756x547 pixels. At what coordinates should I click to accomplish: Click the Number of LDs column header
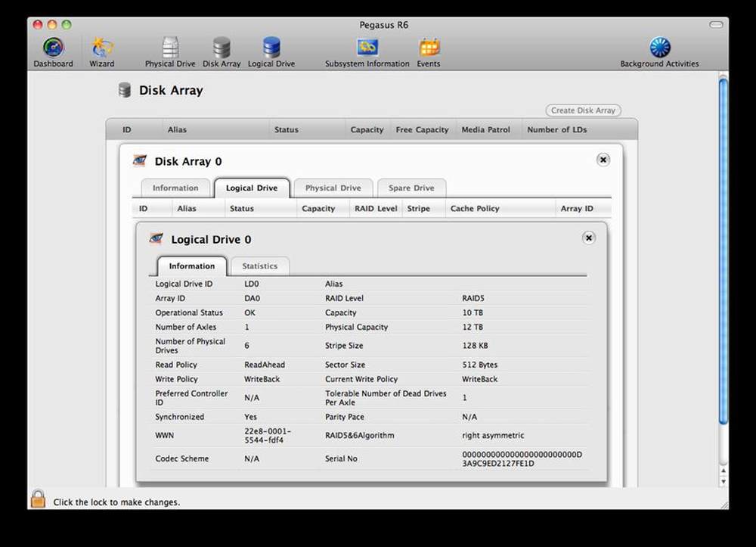(557, 130)
